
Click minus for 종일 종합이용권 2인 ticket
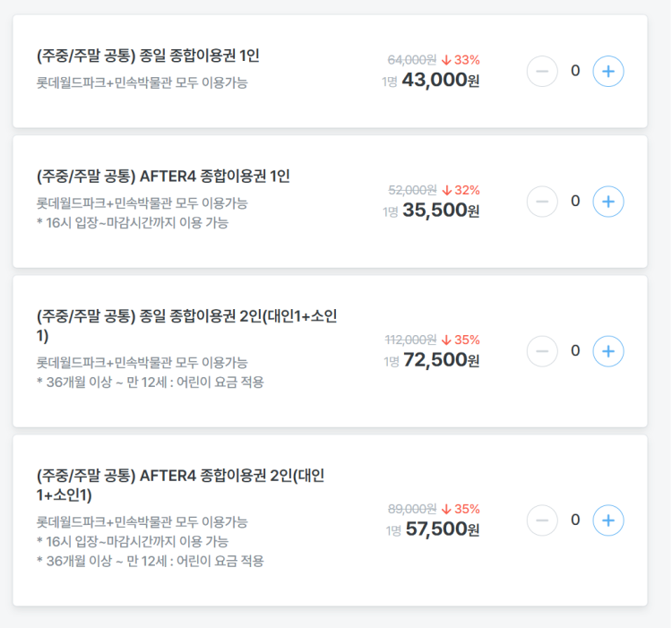pos(542,351)
